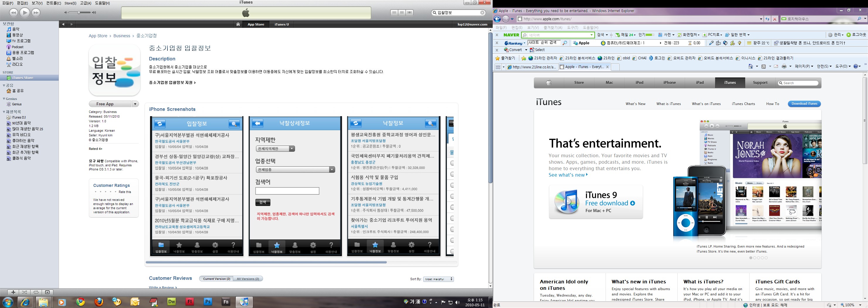Open the App Store tab in iTunes
This screenshot has width=868, height=308.
(256, 24)
